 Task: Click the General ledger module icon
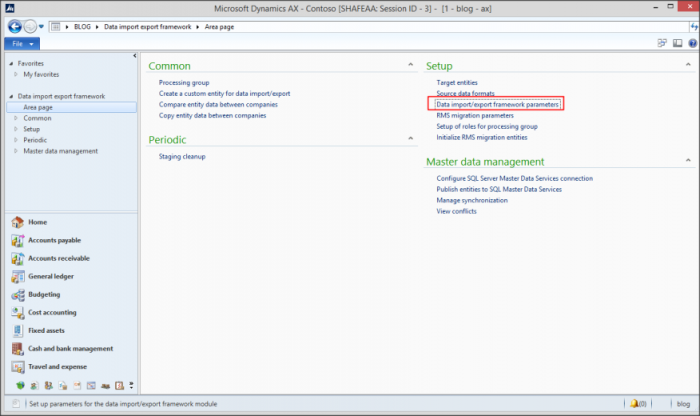click(18, 276)
